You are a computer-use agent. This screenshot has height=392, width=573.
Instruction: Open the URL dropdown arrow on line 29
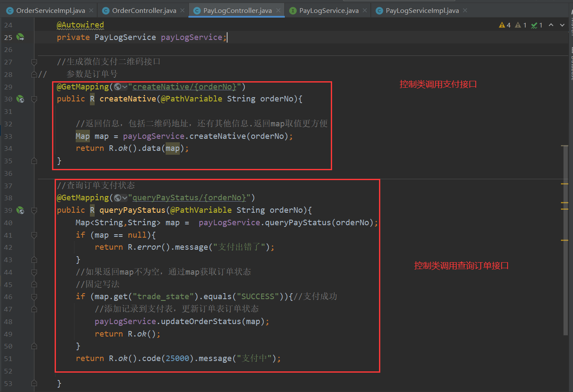click(125, 87)
